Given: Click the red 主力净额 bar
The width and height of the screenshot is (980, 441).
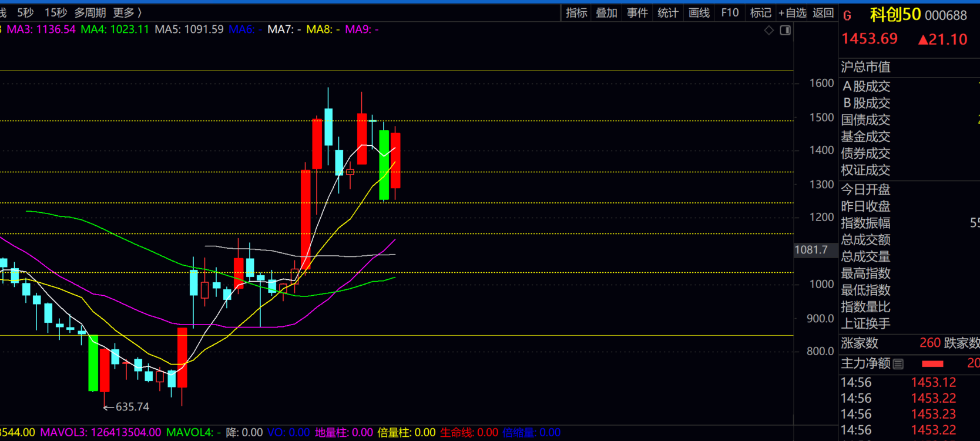Looking at the screenshot, I should tap(932, 364).
